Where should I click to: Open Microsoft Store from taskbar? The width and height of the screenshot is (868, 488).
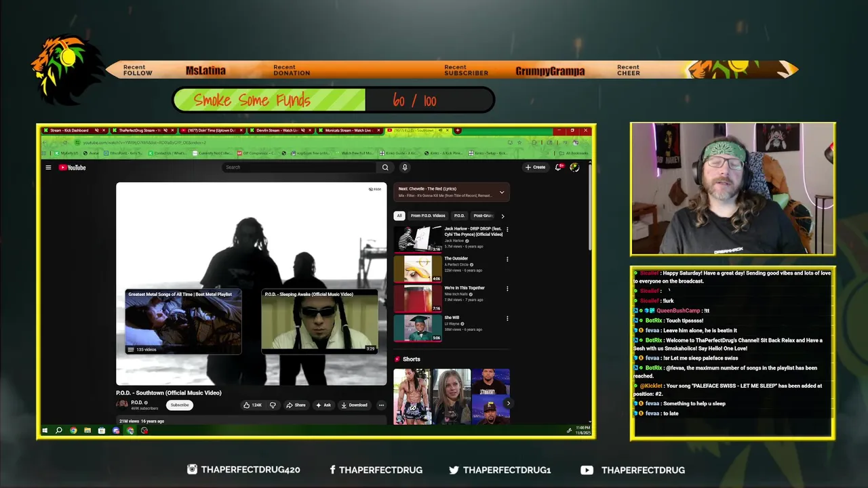coord(102,430)
